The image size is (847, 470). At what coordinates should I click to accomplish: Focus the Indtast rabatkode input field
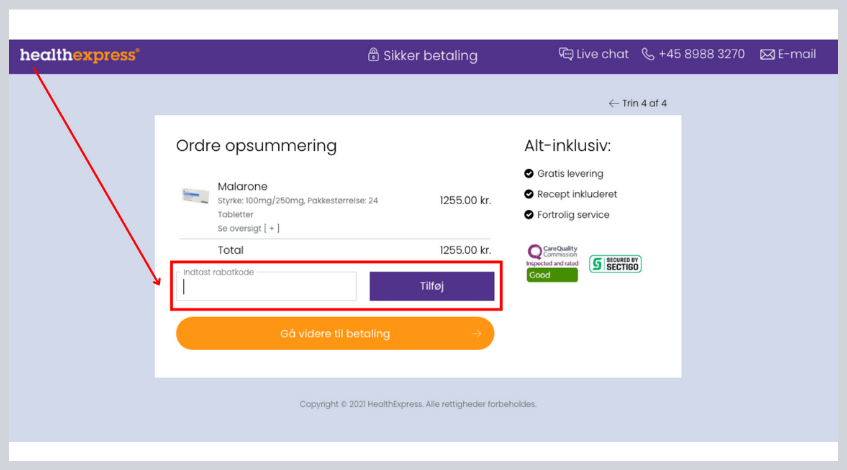(267, 287)
